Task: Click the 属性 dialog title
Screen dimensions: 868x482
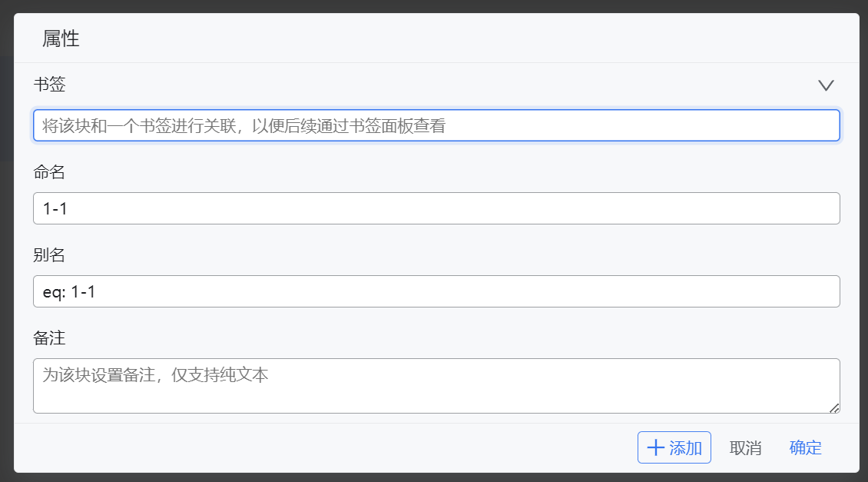Action: coord(61,38)
